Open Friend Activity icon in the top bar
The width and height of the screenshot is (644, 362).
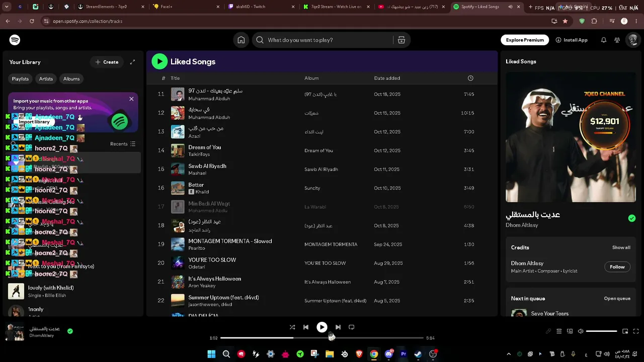(617, 40)
